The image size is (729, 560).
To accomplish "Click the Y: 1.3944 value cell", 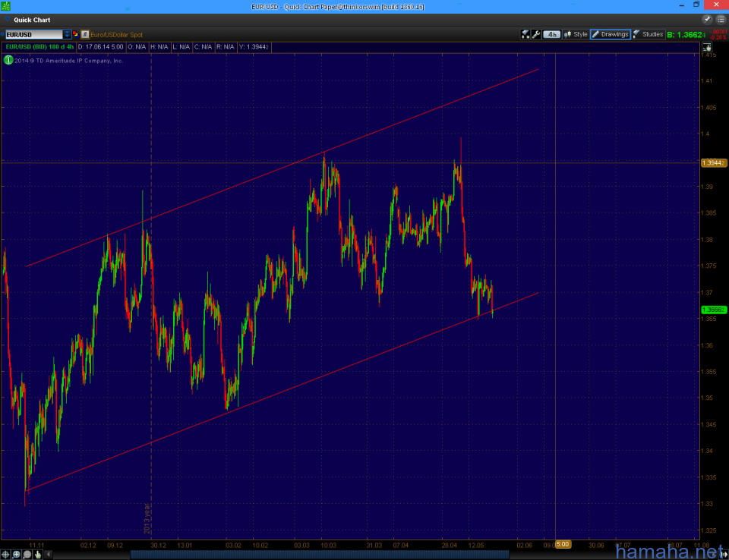I will coord(254,47).
